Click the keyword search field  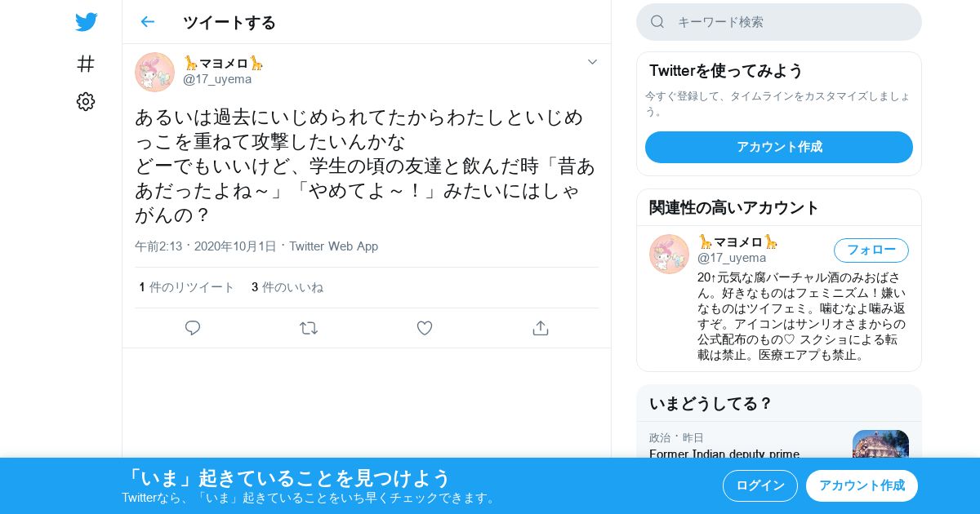coord(779,22)
